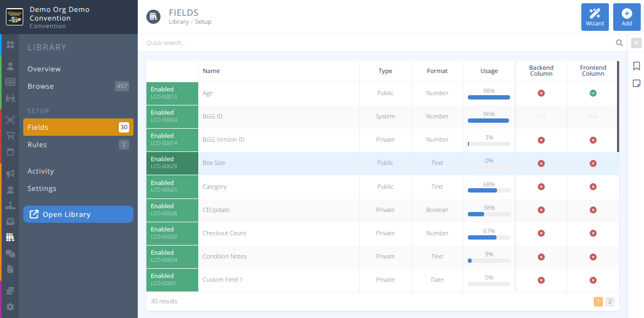The width and height of the screenshot is (644, 318).
Task: Expand the Type column header
Action: point(385,71)
